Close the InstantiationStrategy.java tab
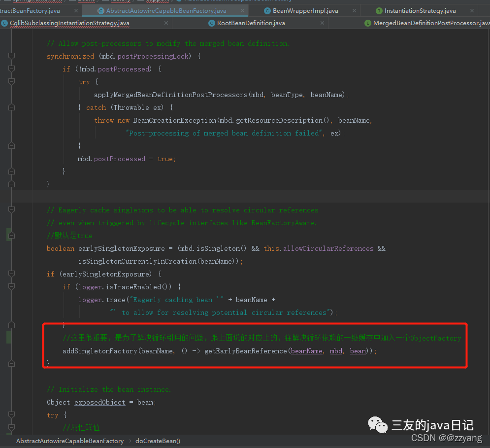The image size is (490, 448). [472, 11]
